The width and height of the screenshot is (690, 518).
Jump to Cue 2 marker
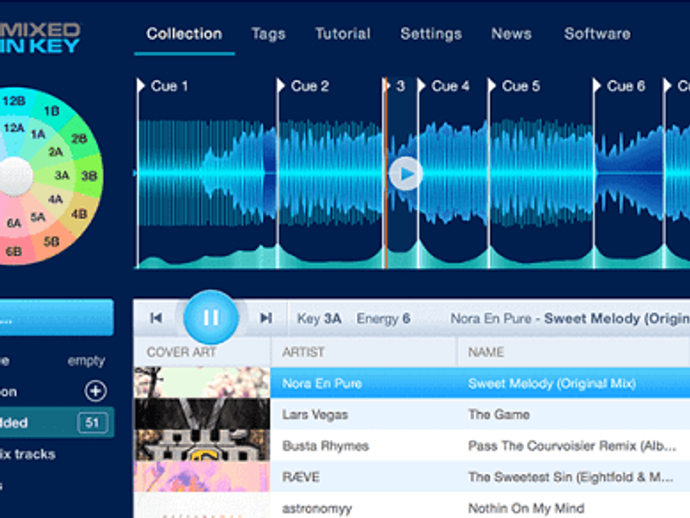click(x=303, y=86)
